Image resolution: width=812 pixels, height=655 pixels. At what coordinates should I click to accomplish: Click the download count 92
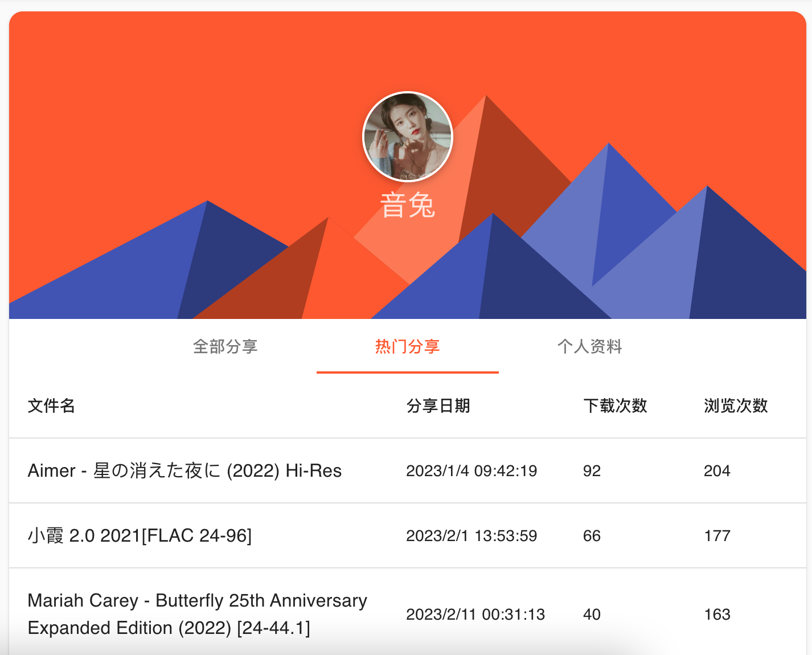coord(592,470)
